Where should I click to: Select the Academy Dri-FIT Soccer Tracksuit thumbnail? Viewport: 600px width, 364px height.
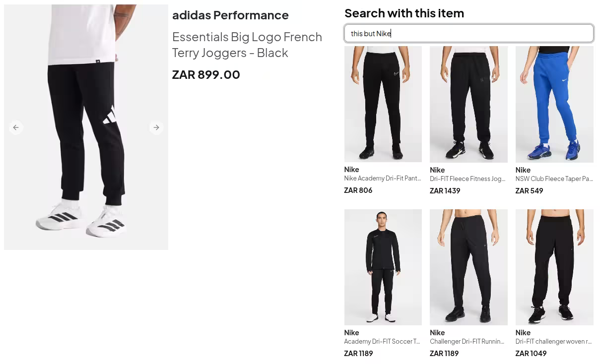383,267
